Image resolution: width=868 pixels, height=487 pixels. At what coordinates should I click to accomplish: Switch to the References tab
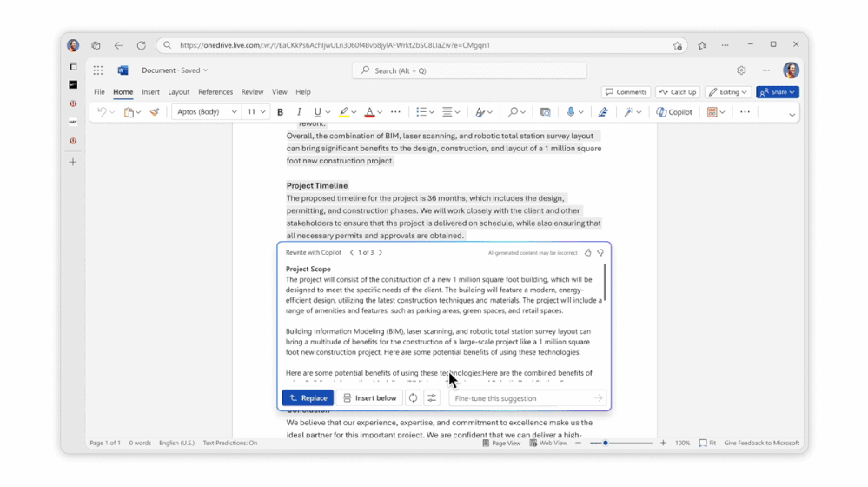pos(215,92)
